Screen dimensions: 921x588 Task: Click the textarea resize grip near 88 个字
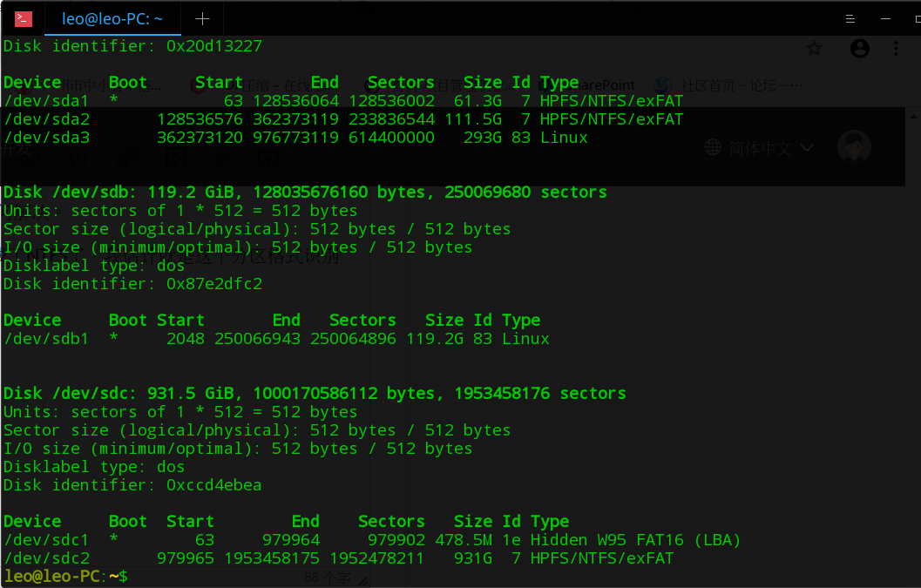(x=362, y=580)
